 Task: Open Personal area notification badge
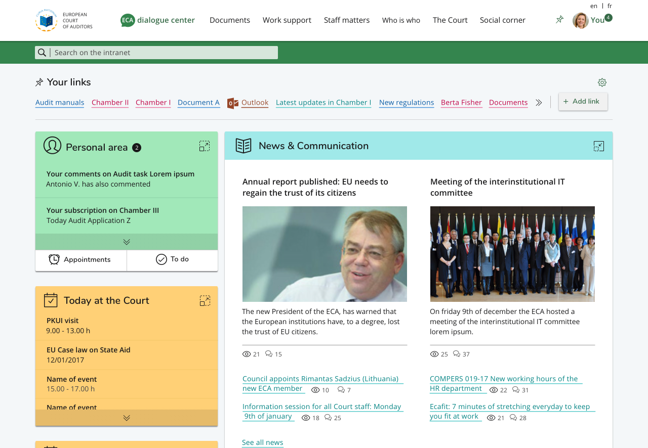[136, 148]
